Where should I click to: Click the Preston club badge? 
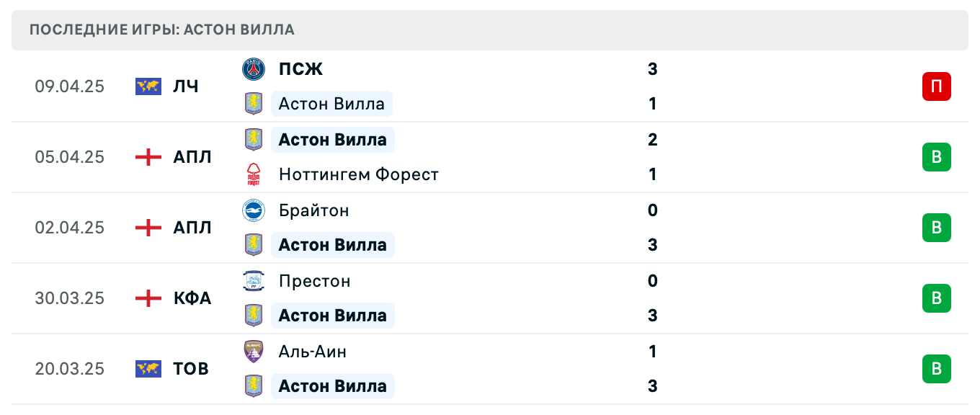pos(254,281)
